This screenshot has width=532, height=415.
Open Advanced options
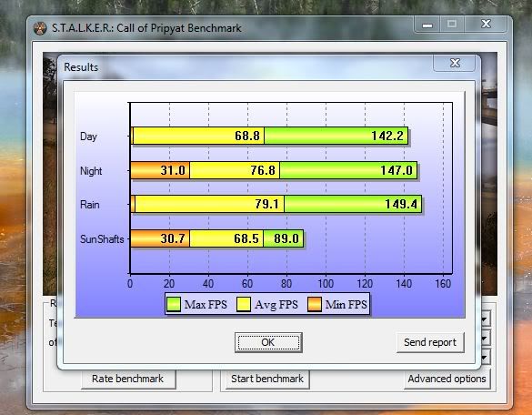[x=447, y=379]
